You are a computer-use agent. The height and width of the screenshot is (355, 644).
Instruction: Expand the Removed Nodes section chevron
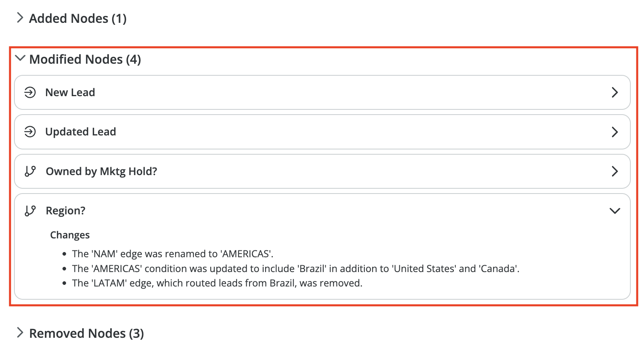pyautogui.click(x=20, y=333)
